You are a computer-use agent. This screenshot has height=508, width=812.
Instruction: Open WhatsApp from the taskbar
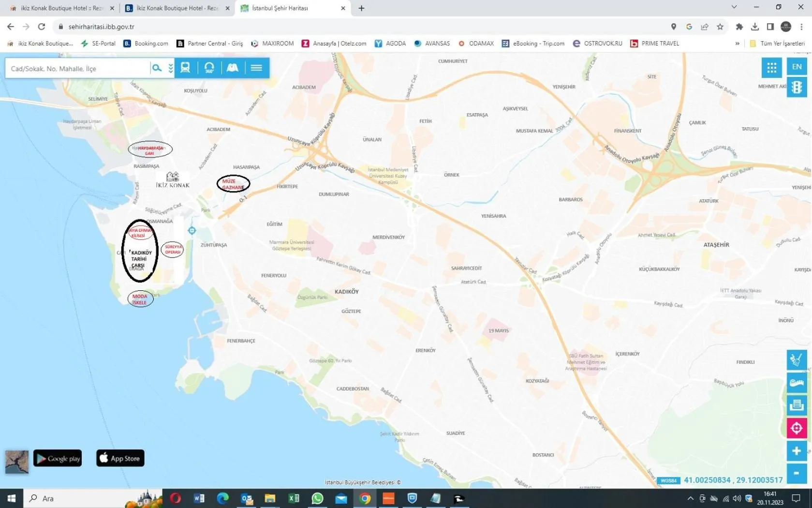click(317, 498)
